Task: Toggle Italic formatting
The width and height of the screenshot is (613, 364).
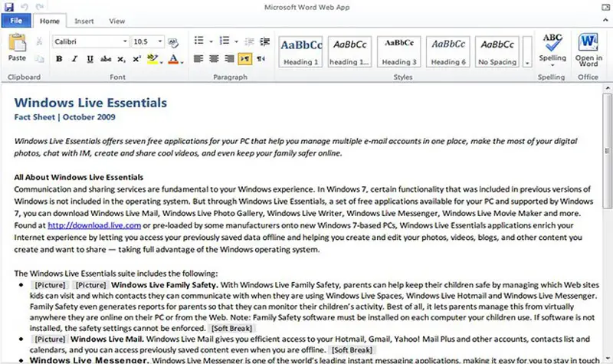Action: [x=74, y=59]
